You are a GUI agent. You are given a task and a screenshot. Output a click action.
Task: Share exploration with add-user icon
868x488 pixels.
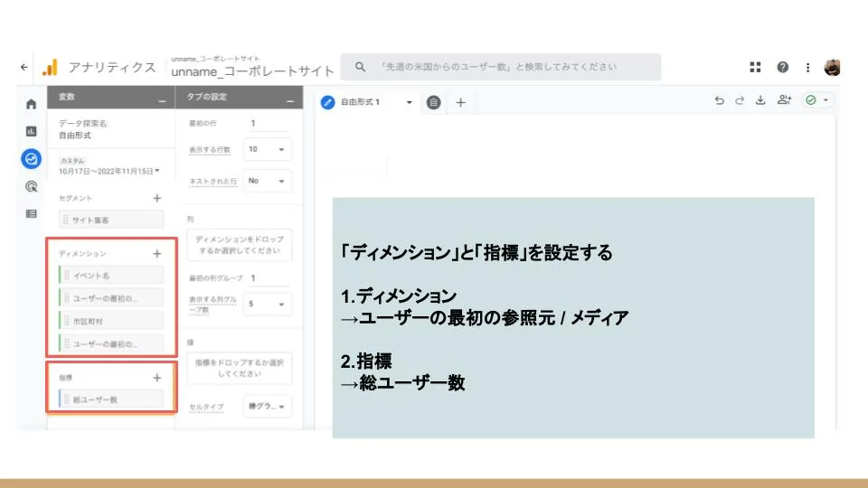tap(785, 99)
